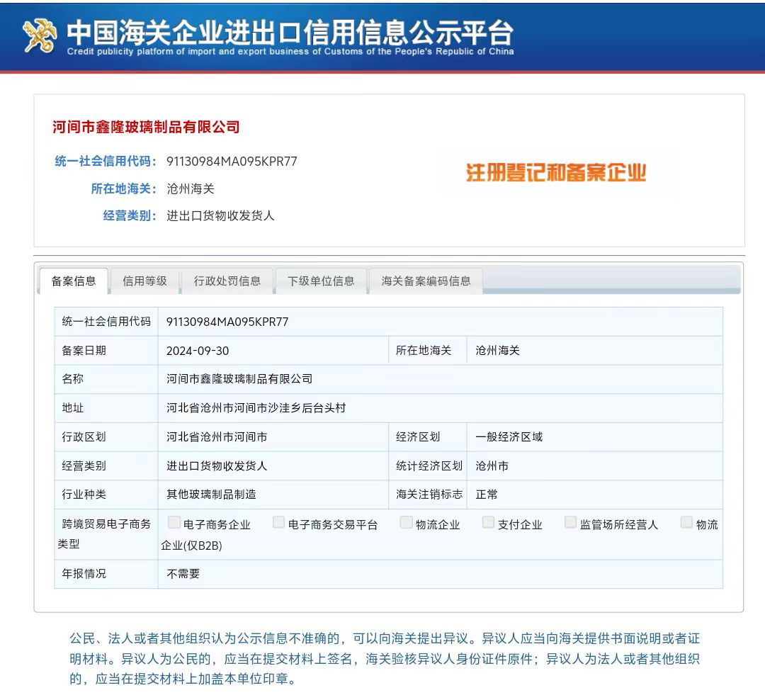Click the China Customs key emblem logo
765x700 pixels.
[40, 35]
